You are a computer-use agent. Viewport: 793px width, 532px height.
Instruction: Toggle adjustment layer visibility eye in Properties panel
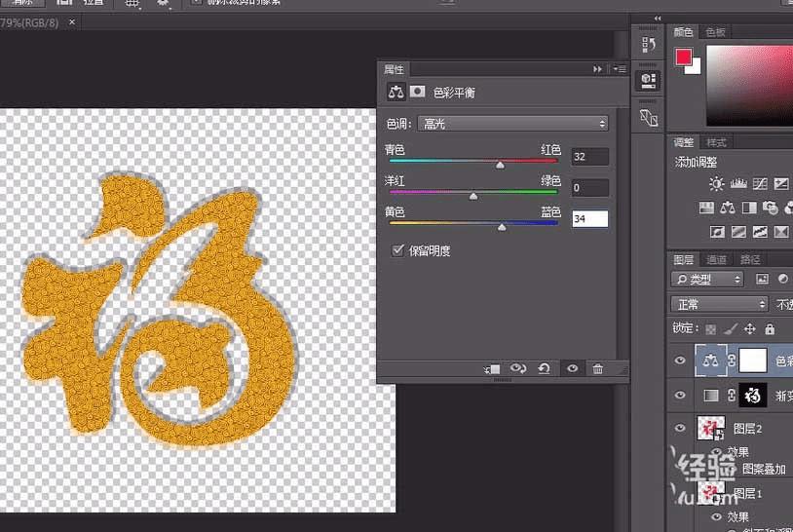coord(573,368)
